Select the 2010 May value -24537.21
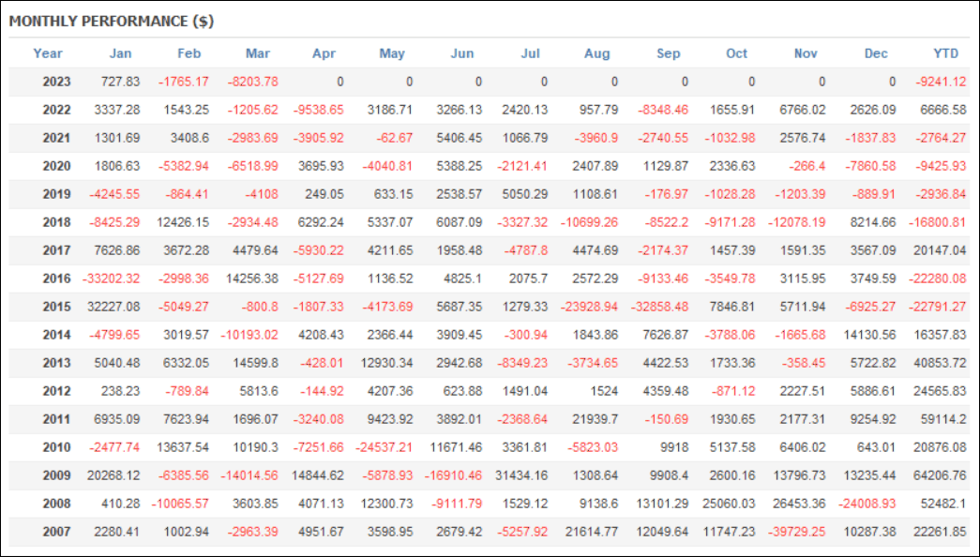 [x=384, y=447]
